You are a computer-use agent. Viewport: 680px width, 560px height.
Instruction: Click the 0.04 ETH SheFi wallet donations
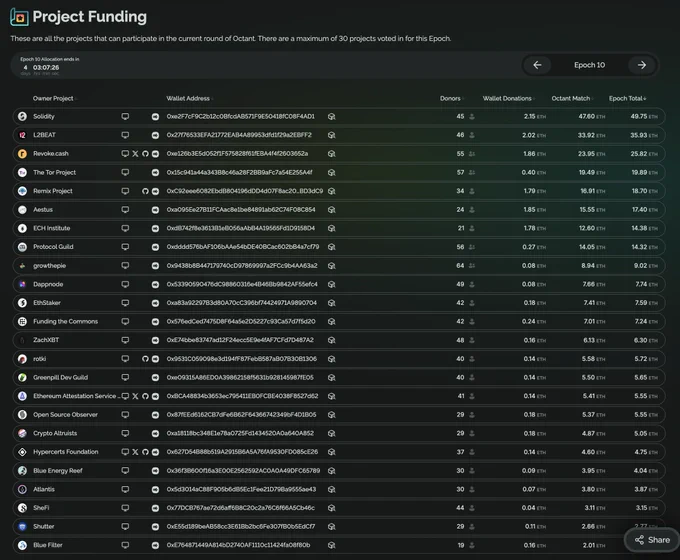pos(533,508)
